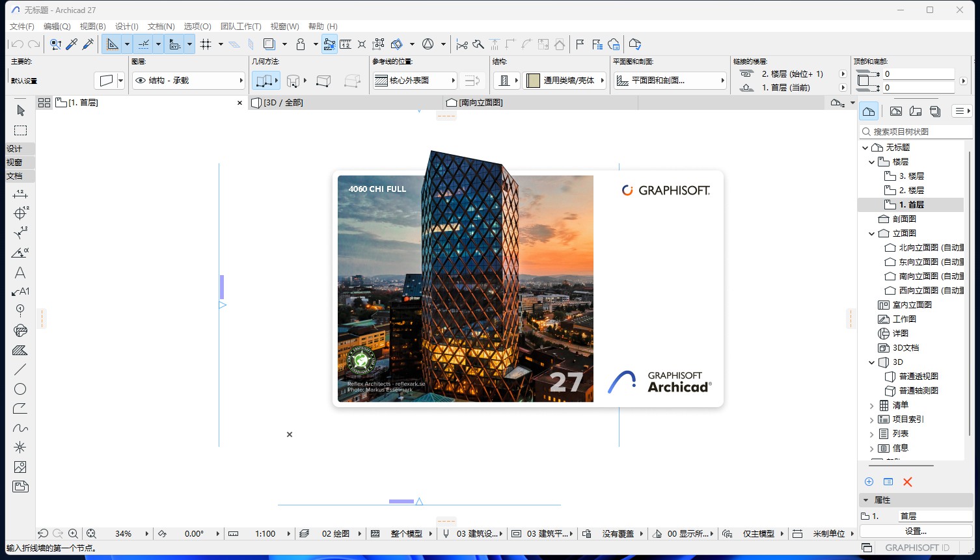Screen dimensions: 980x560
Task: Click the top offset value field
Action: tap(919, 74)
